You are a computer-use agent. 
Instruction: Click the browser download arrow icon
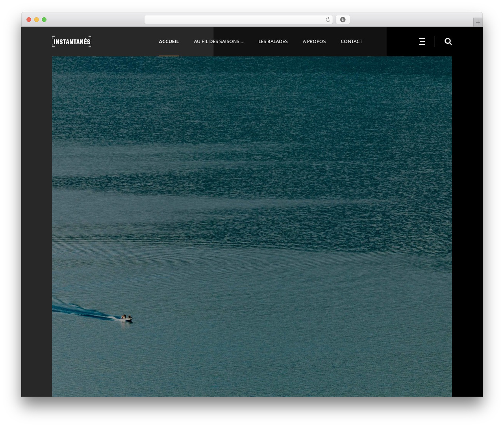pyautogui.click(x=343, y=20)
